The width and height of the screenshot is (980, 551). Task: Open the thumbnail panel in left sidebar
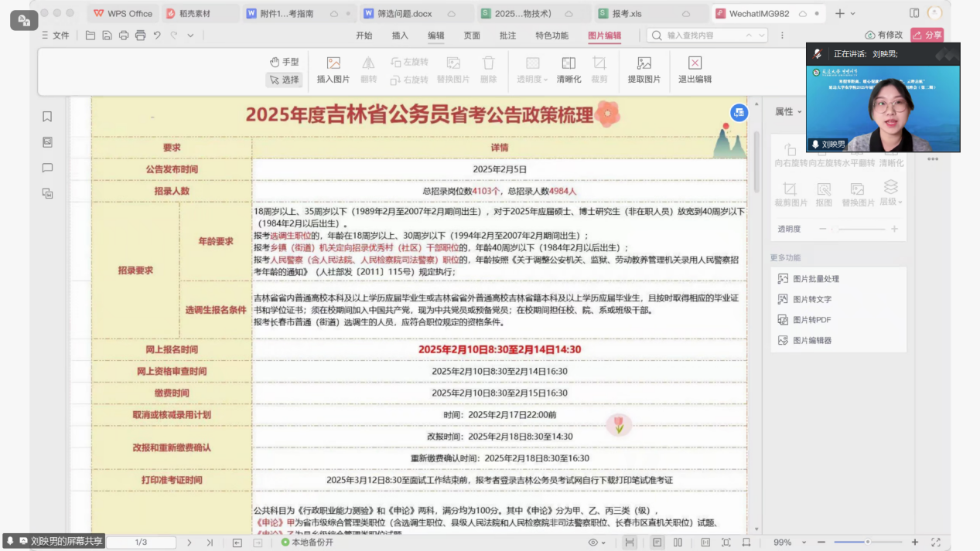pyautogui.click(x=47, y=142)
